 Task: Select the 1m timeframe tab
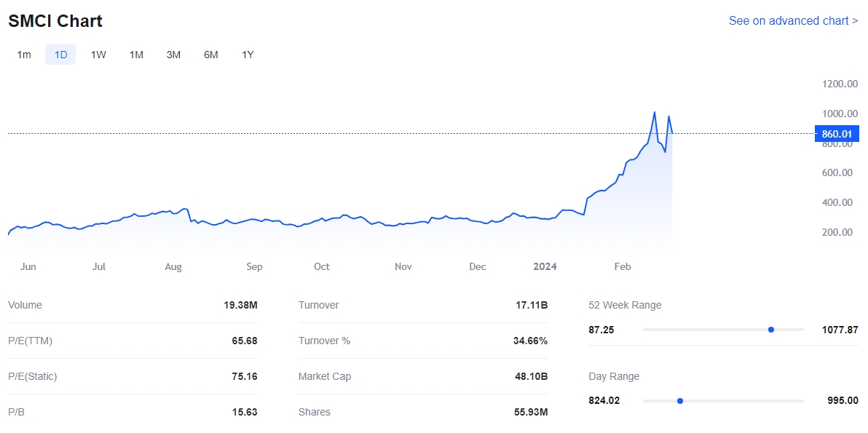(24, 55)
